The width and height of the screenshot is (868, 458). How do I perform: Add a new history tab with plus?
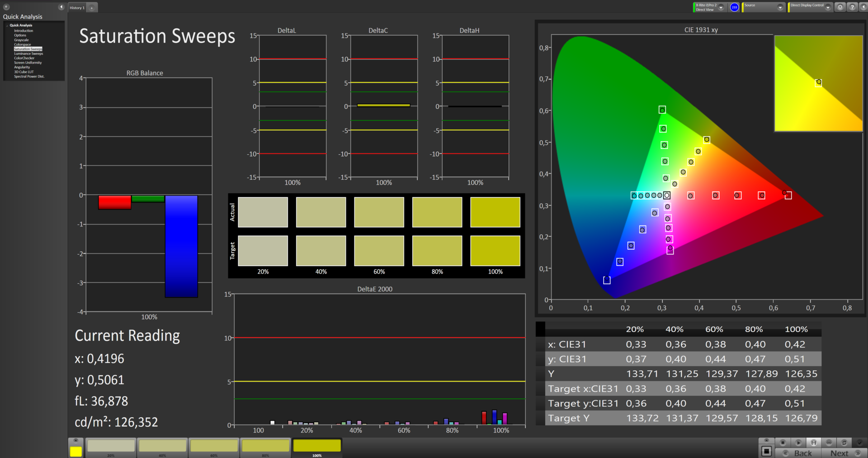pos(92,8)
